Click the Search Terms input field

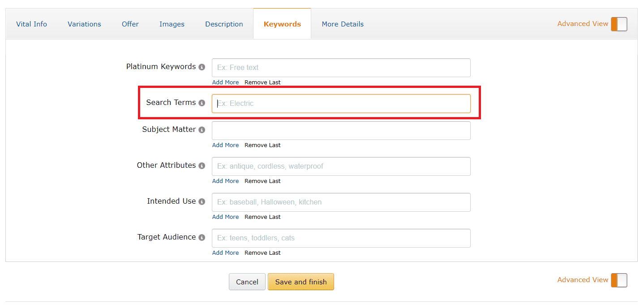click(x=341, y=103)
